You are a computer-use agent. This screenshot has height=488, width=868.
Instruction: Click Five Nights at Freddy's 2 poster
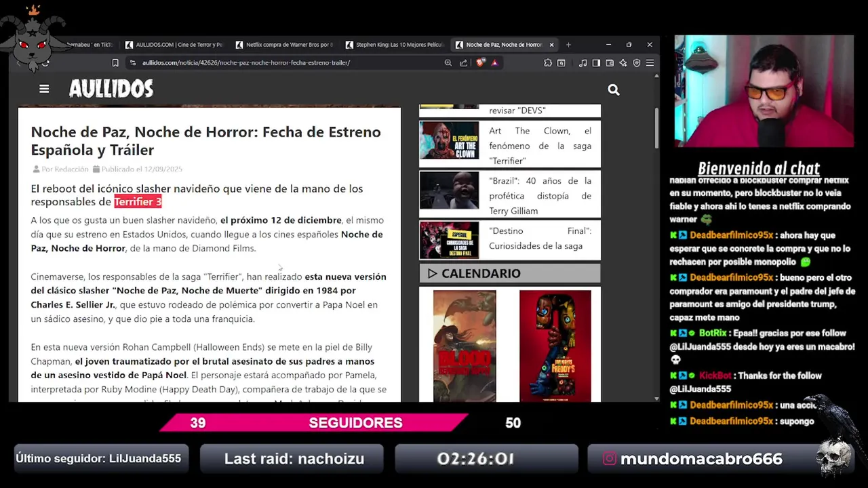tap(555, 346)
